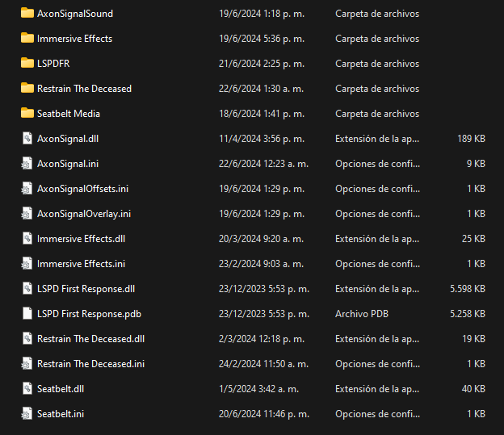Click the 25 KB size value

click(x=473, y=239)
